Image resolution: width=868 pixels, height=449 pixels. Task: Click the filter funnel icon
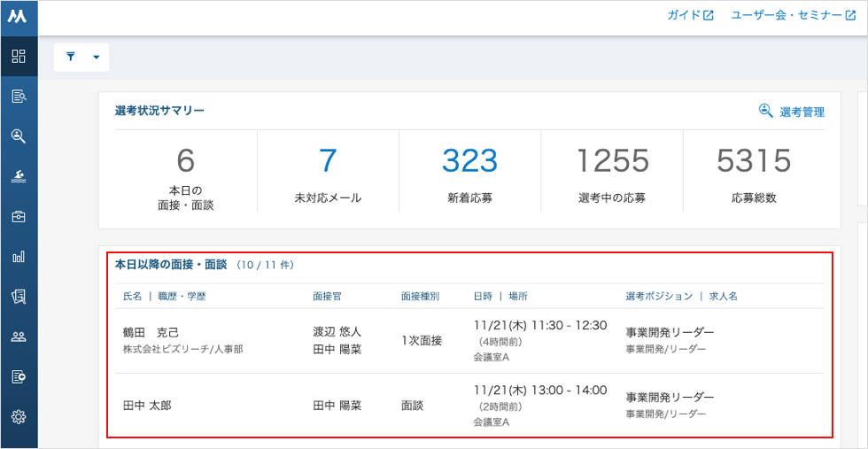pos(70,57)
